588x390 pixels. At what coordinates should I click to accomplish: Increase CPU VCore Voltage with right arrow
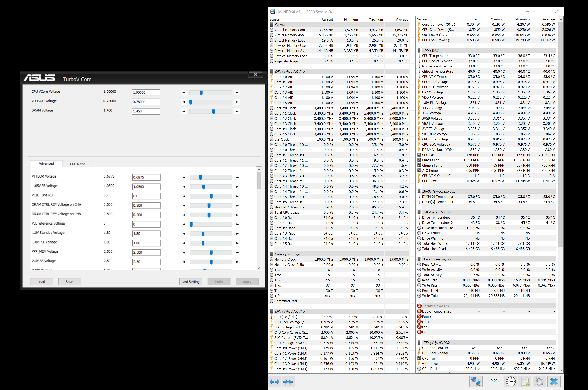237,92
